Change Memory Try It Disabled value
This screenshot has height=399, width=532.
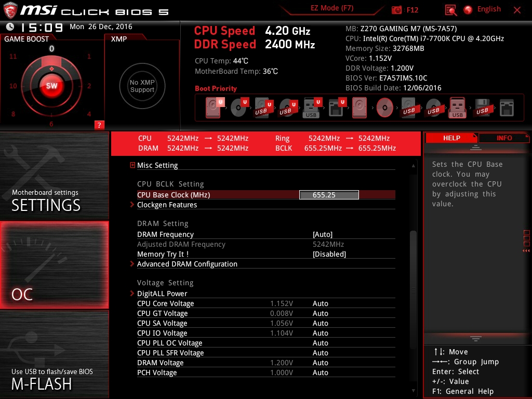pos(329,254)
